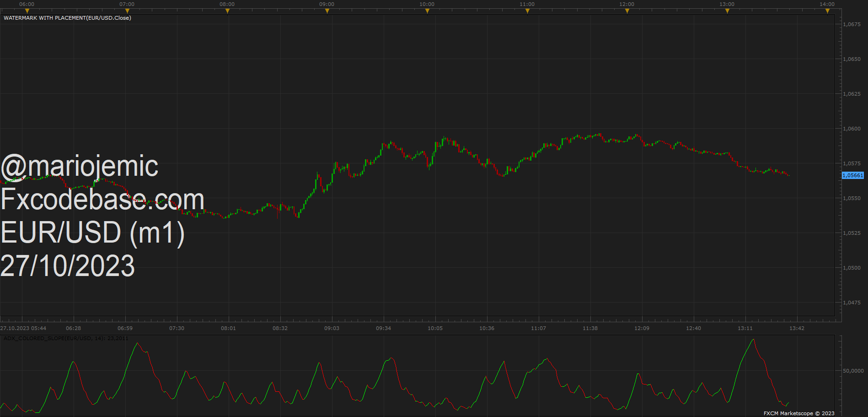The height and width of the screenshot is (417, 868).
Task: Click the 1,0675 price axis label
Action: (x=852, y=24)
